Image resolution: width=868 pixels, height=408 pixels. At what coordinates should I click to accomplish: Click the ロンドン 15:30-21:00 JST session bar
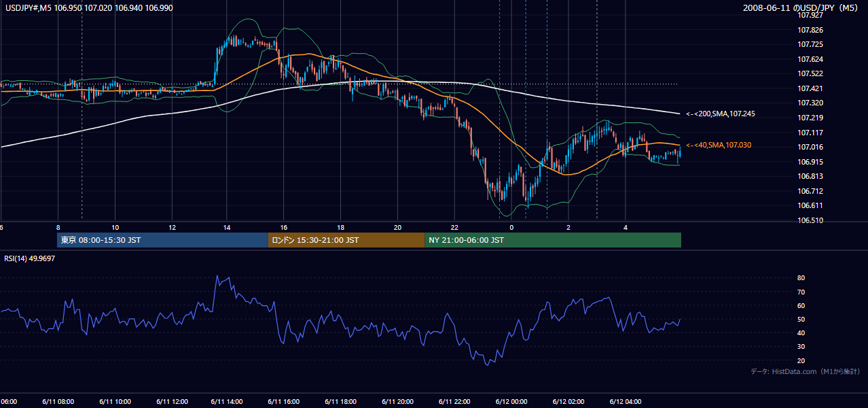(x=346, y=240)
